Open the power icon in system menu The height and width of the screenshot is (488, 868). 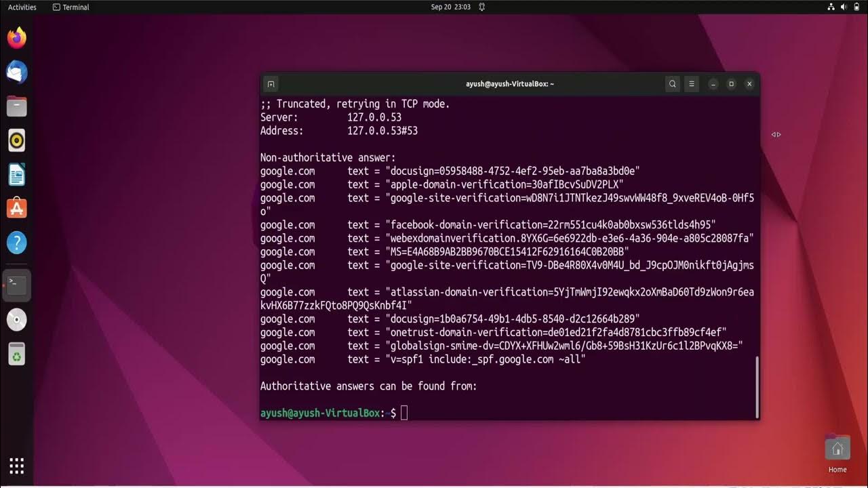pos(857,7)
